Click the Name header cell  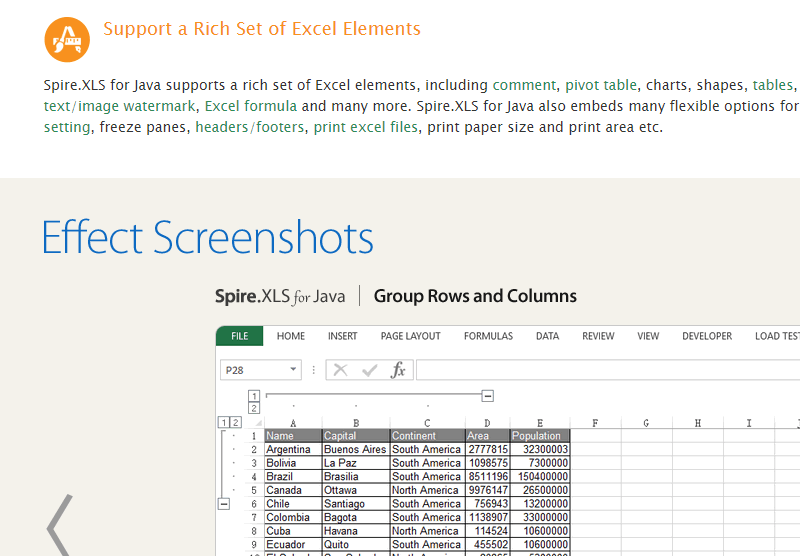point(293,436)
